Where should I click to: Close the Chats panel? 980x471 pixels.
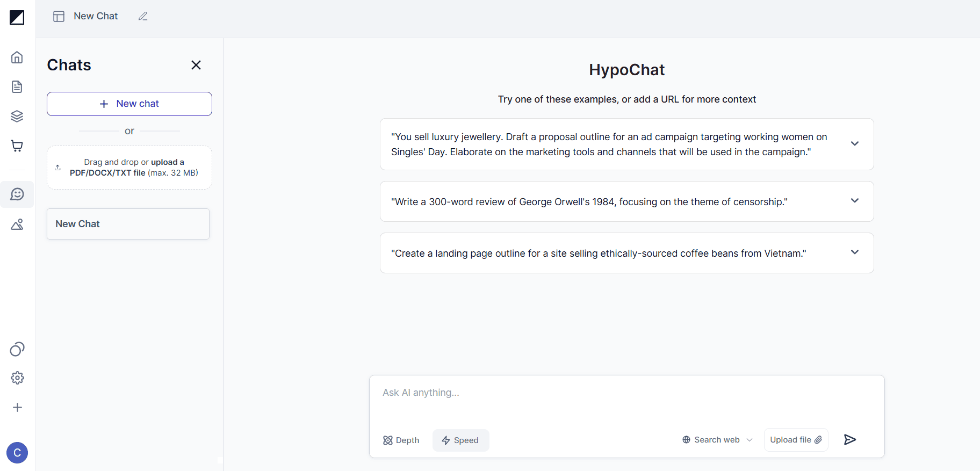click(196, 65)
